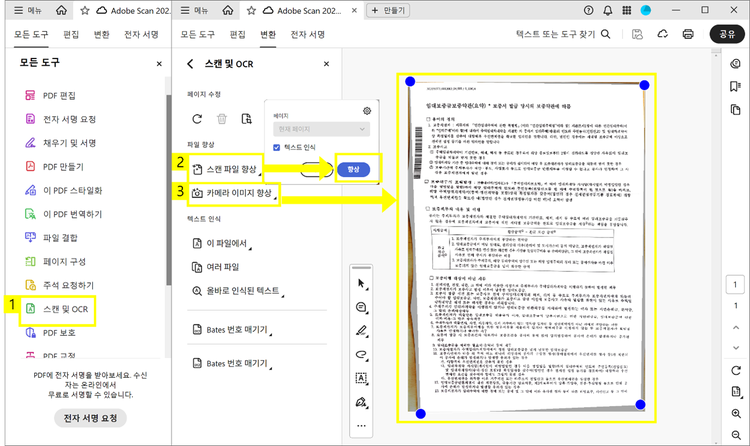Click 전자 서명 요청 button at panel bottom

click(90, 418)
